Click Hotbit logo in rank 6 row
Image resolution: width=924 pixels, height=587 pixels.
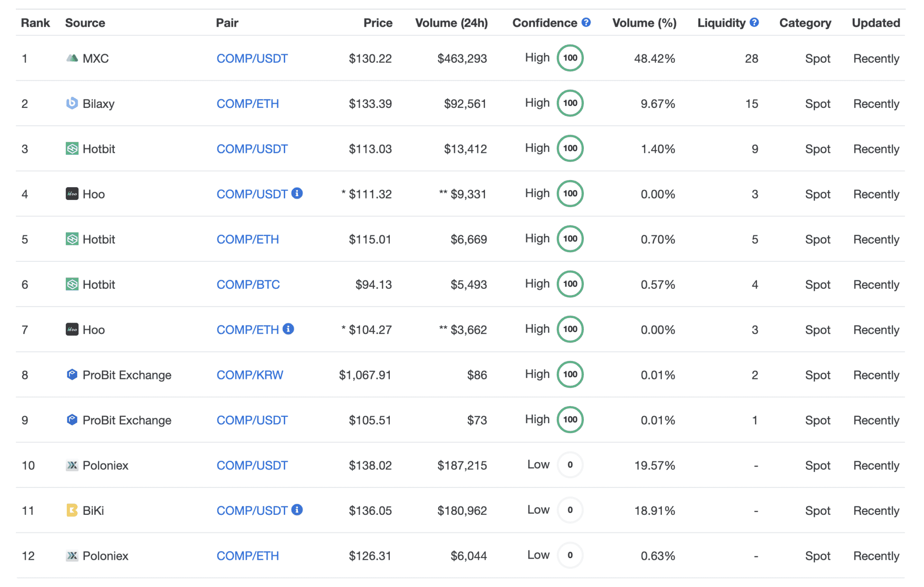click(x=72, y=284)
